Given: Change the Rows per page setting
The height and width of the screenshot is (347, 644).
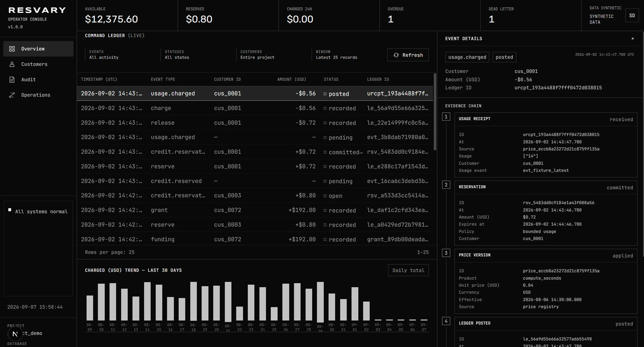Looking at the screenshot, I should (x=110, y=252).
